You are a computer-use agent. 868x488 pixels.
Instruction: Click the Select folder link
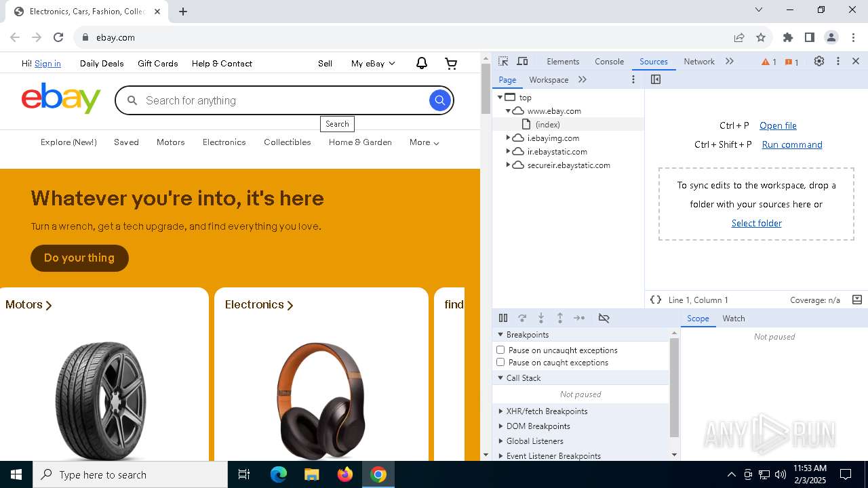click(757, 223)
